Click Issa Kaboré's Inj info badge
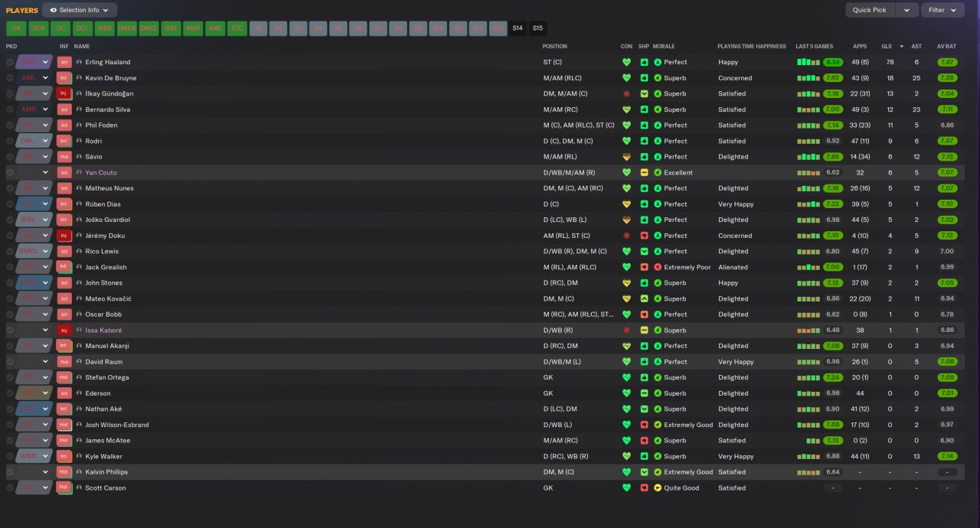The image size is (980, 528). (x=64, y=330)
